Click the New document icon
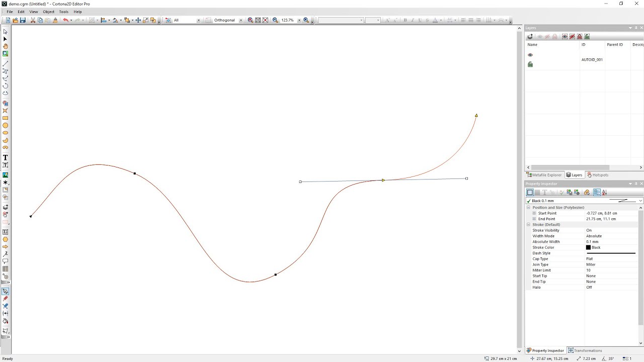This screenshot has width=644, height=362. tap(8, 20)
